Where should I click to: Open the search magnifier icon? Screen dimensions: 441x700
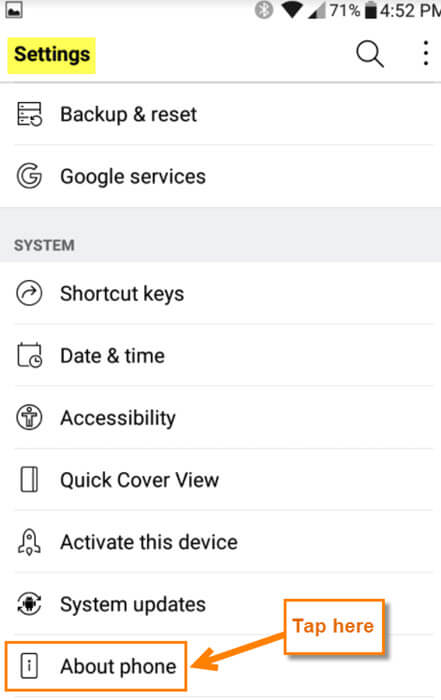pos(370,54)
